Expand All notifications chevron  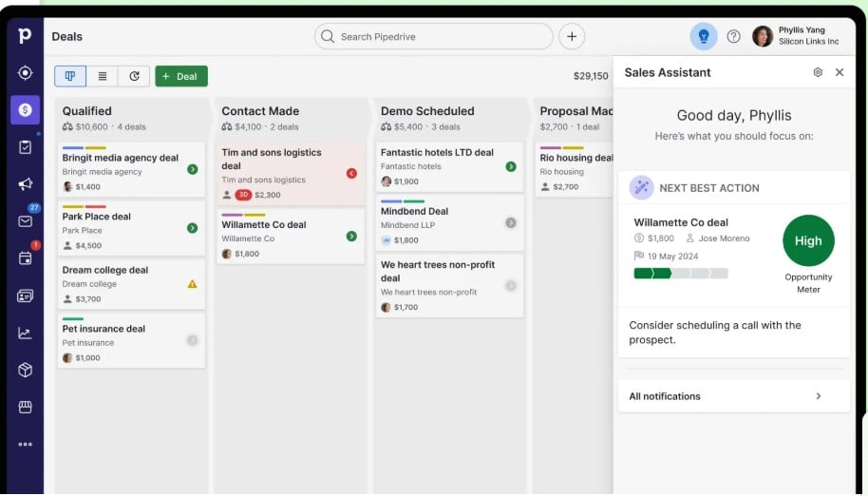coord(819,396)
